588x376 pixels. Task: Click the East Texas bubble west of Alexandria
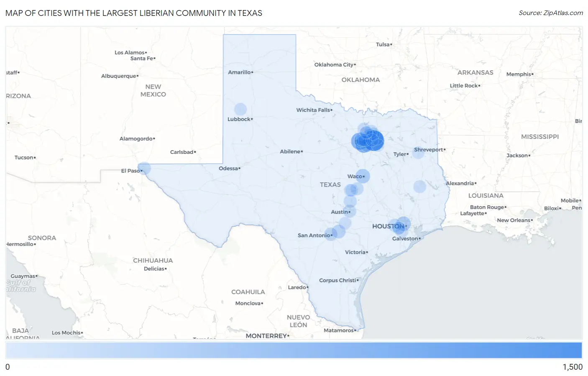pyautogui.click(x=420, y=187)
